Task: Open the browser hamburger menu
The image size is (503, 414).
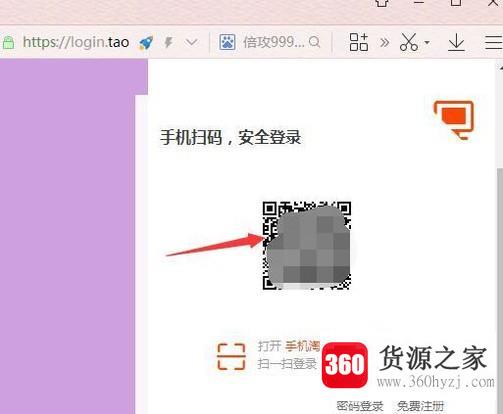Action: pyautogui.click(x=494, y=42)
